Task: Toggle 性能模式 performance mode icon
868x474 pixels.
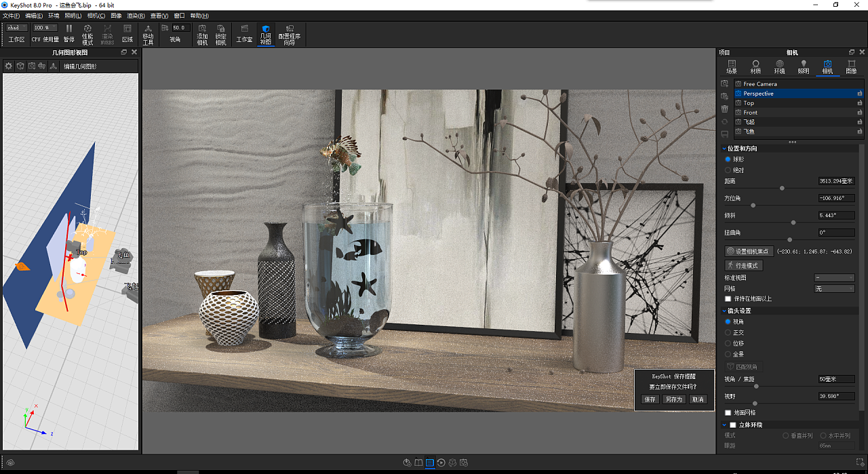Action: (x=87, y=29)
